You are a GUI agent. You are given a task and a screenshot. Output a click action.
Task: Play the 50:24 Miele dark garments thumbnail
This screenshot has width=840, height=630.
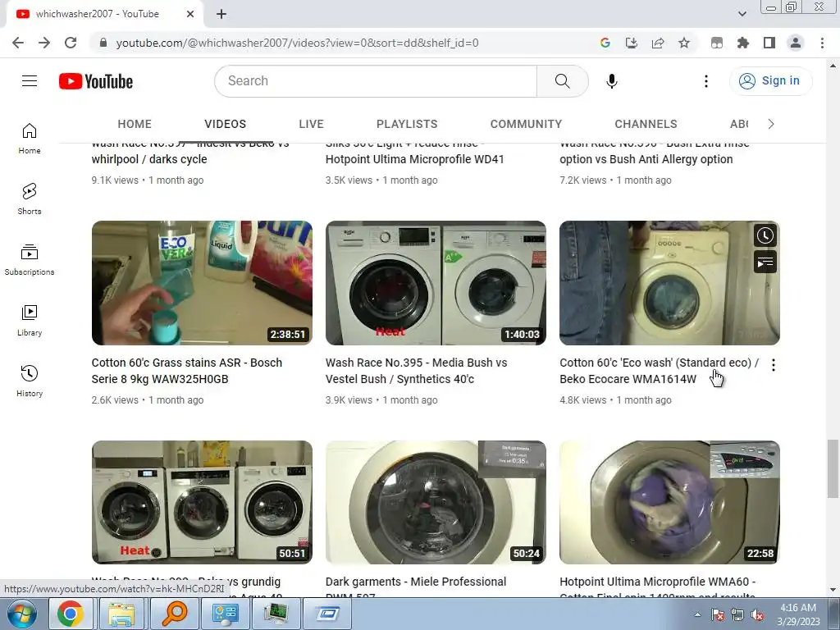436,503
